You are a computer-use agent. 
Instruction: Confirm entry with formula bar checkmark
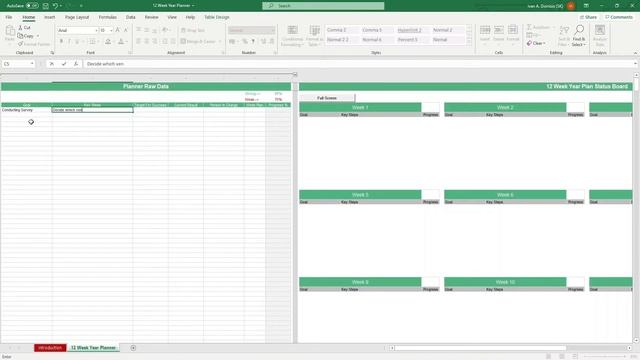(x=64, y=64)
